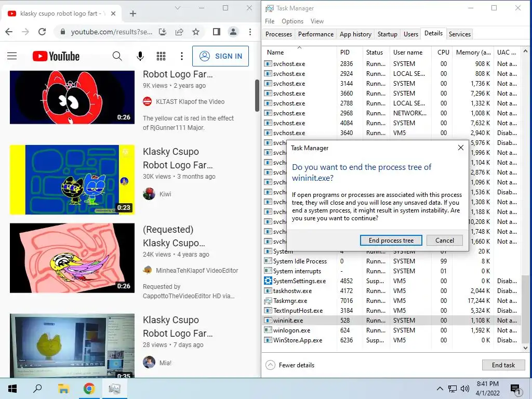Screen dimensions: 532x399
Task: Open Chrome's three-dot menu
Action: click(x=250, y=32)
